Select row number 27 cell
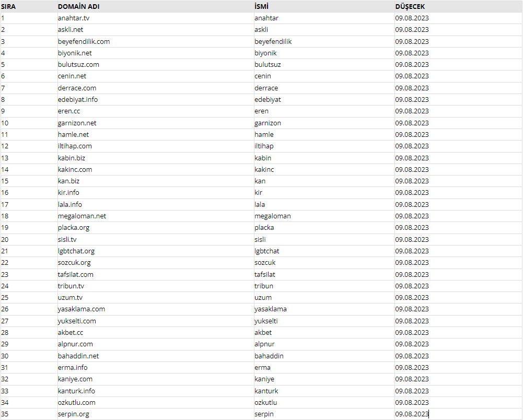Image resolution: width=523 pixels, height=420 pixels. 5,321
